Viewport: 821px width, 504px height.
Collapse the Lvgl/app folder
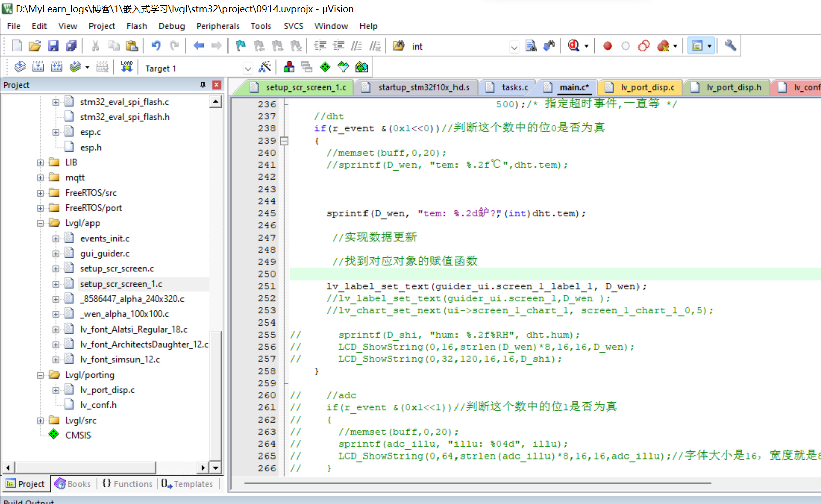click(40, 223)
